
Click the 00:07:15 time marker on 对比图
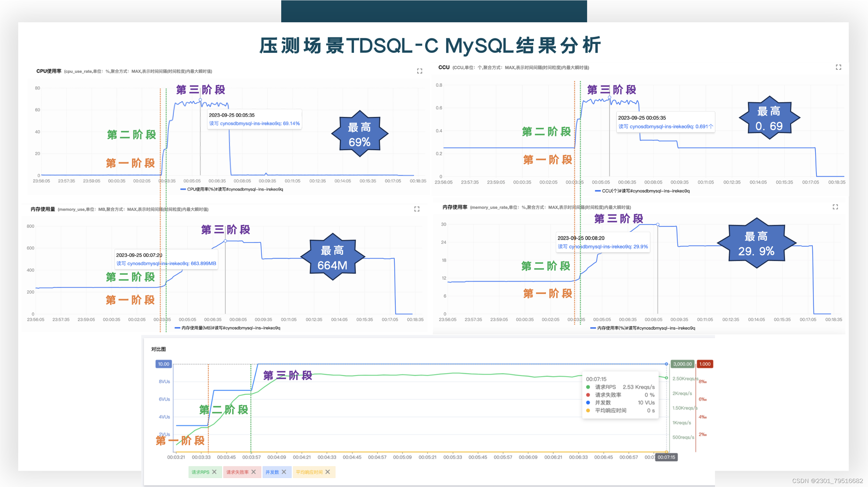click(666, 457)
